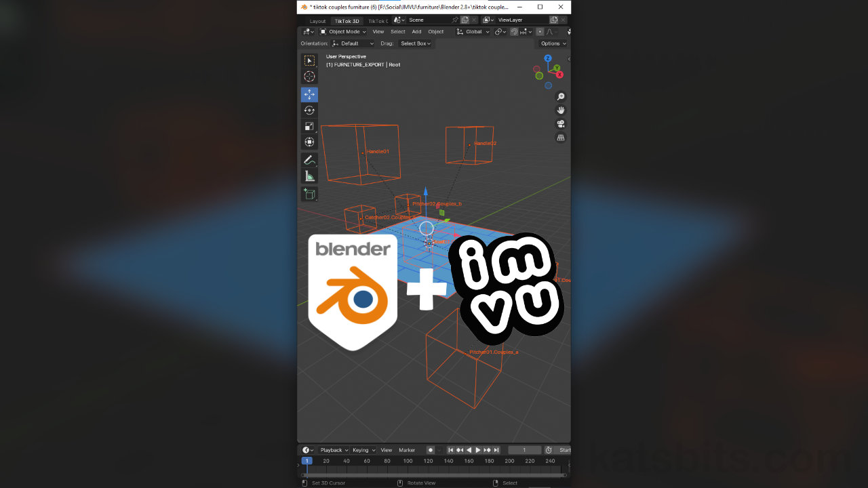Click the Handle01 bone label
Viewport: 868px width, 488px height.
(x=378, y=151)
